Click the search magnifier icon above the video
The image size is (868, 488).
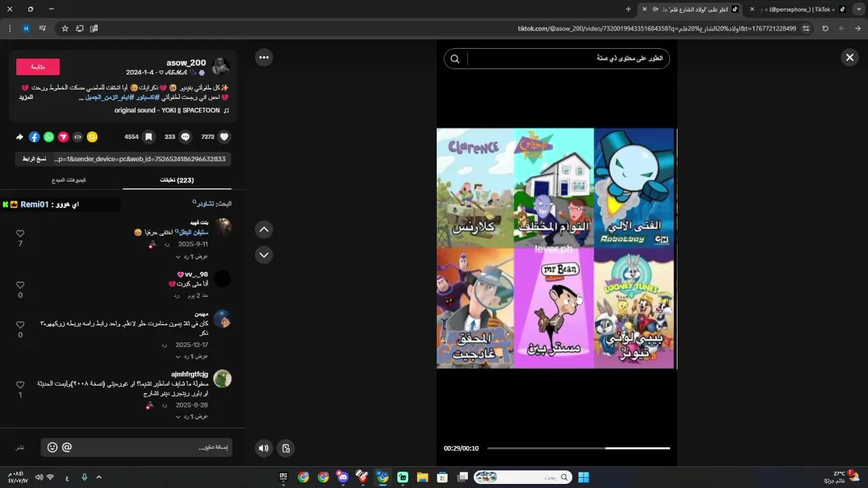455,59
